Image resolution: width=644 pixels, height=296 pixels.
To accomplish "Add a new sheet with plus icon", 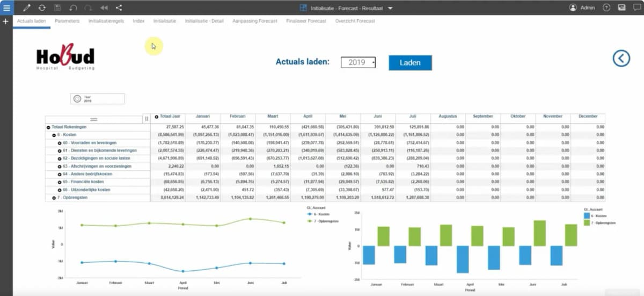I will (5, 21).
